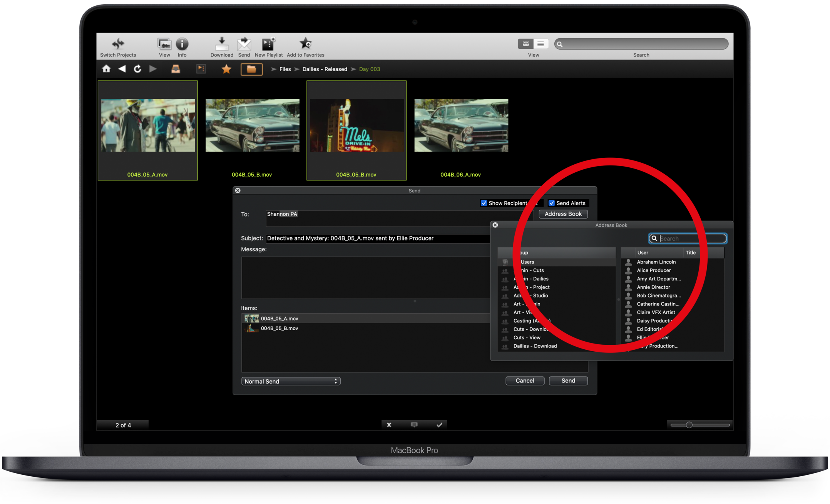Click the orange favorites star in navigation bar
Viewport: 830px width, 504px height.
pyautogui.click(x=226, y=69)
